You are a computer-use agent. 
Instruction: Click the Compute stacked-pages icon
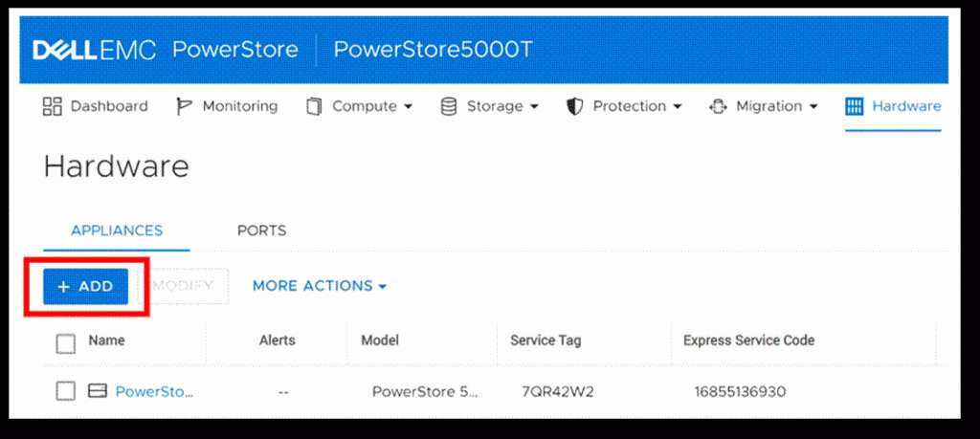click(x=313, y=107)
